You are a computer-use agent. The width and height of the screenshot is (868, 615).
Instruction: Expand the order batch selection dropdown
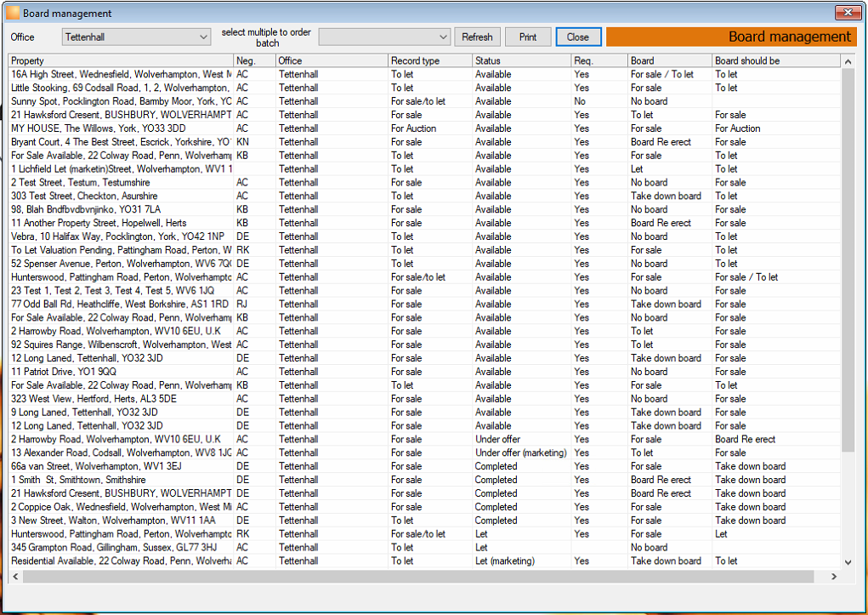[384, 37]
